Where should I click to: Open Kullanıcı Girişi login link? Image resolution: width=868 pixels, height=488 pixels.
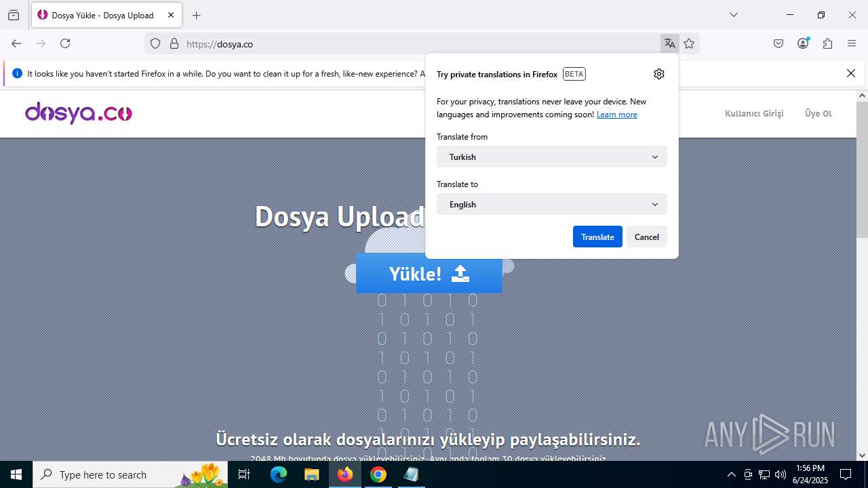click(754, 113)
